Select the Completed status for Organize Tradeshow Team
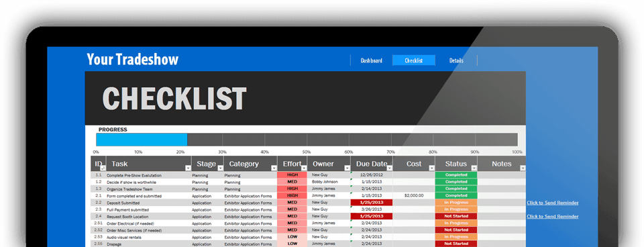The image size is (644, 247). click(x=456, y=189)
